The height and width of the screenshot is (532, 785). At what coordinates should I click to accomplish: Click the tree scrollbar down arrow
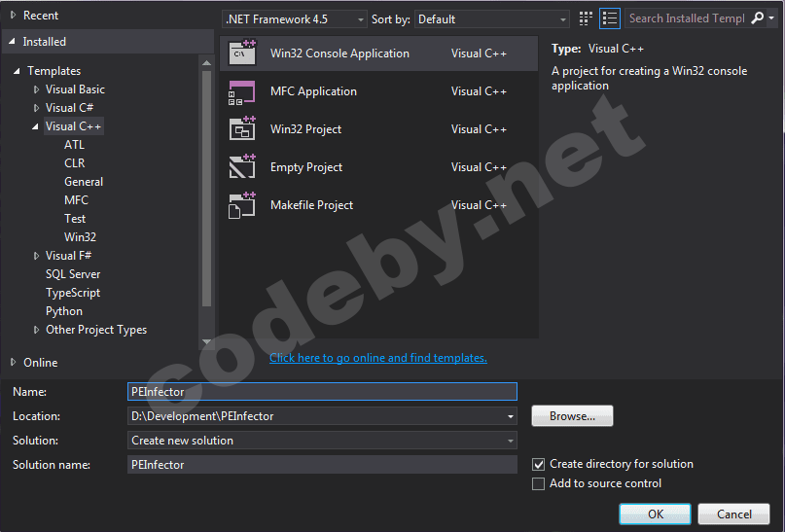pyautogui.click(x=206, y=341)
